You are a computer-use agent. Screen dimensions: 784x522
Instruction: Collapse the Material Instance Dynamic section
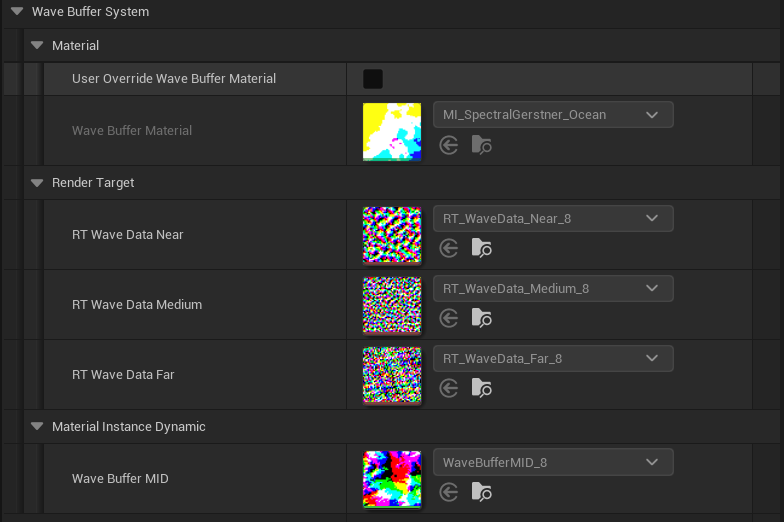(37, 427)
